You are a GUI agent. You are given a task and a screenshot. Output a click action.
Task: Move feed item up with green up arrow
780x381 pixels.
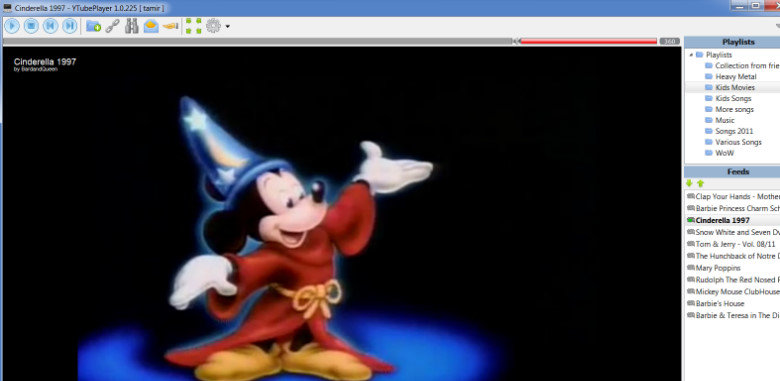(700, 184)
